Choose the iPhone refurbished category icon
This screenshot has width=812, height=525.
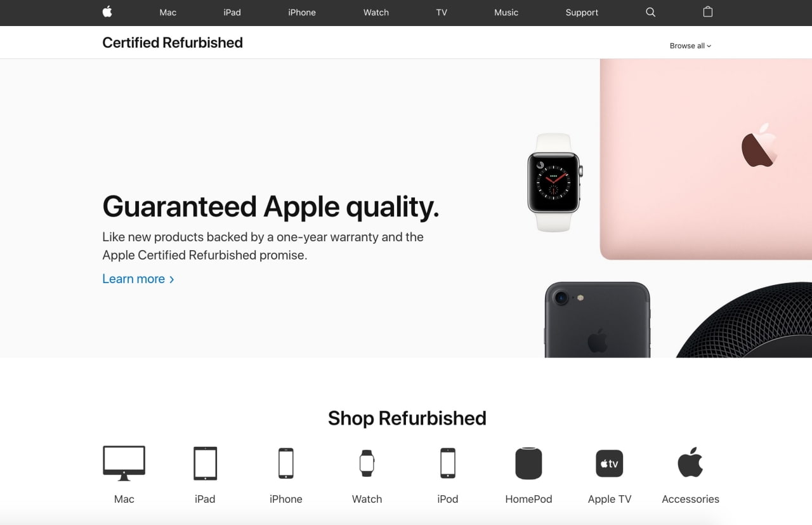tap(285, 463)
